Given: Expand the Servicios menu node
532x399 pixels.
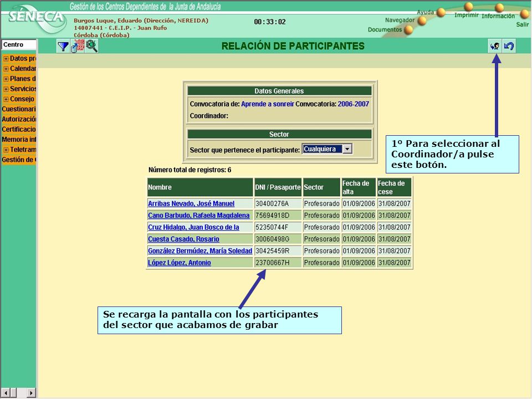Looking at the screenshot, I should click(x=6, y=89).
